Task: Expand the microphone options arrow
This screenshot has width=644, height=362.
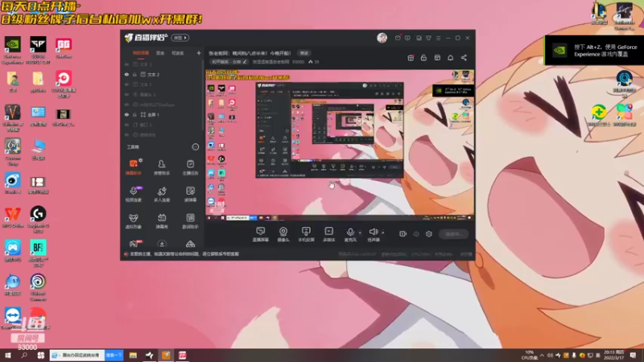Action: (x=360, y=232)
